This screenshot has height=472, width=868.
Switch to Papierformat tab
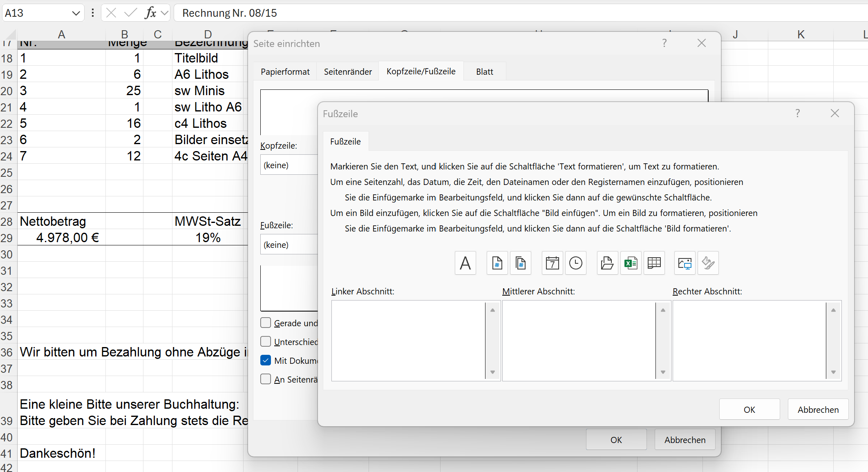coord(285,72)
